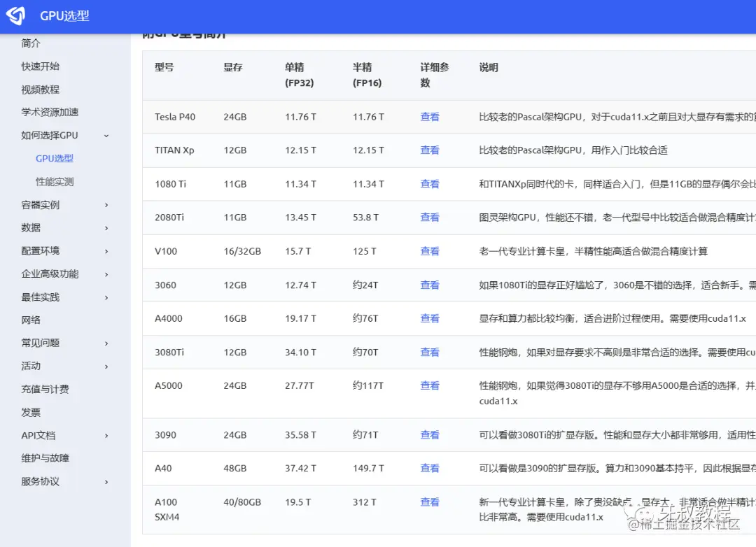Expand the 服务协议 section chevron

coord(106,482)
